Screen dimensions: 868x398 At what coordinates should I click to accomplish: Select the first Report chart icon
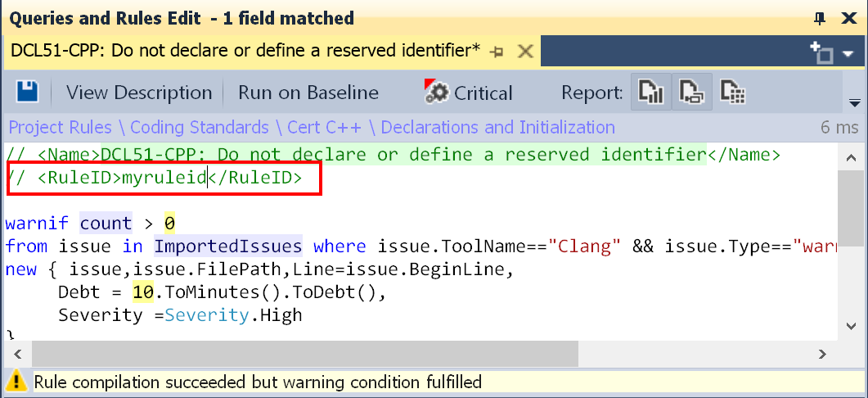[x=650, y=93]
